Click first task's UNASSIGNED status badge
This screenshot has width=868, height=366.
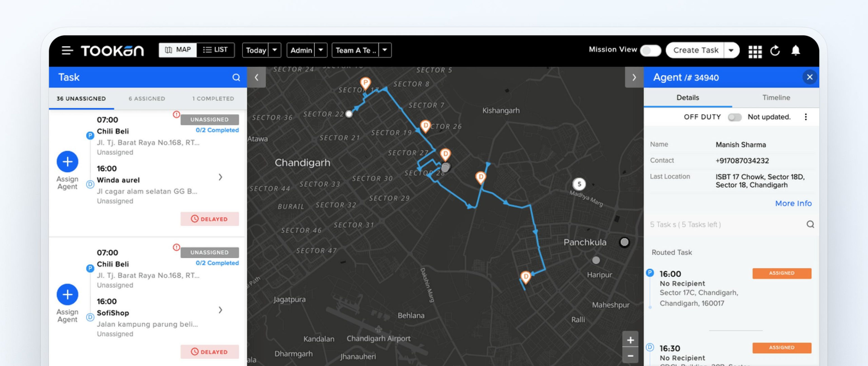210,120
